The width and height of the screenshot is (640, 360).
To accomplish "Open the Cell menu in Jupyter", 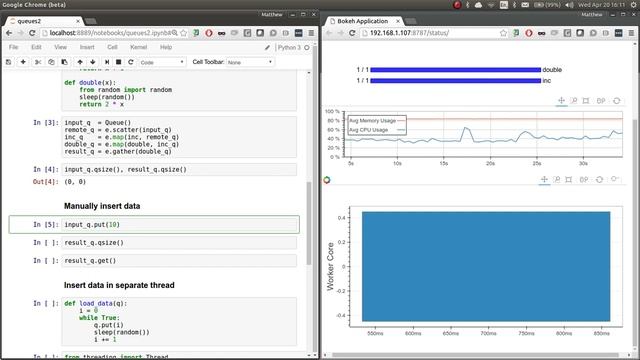I will point(112,47).
